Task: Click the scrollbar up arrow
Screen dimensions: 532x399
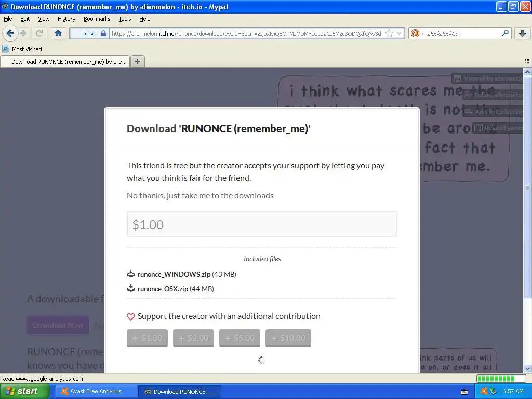Action: [x=527, y=72]
